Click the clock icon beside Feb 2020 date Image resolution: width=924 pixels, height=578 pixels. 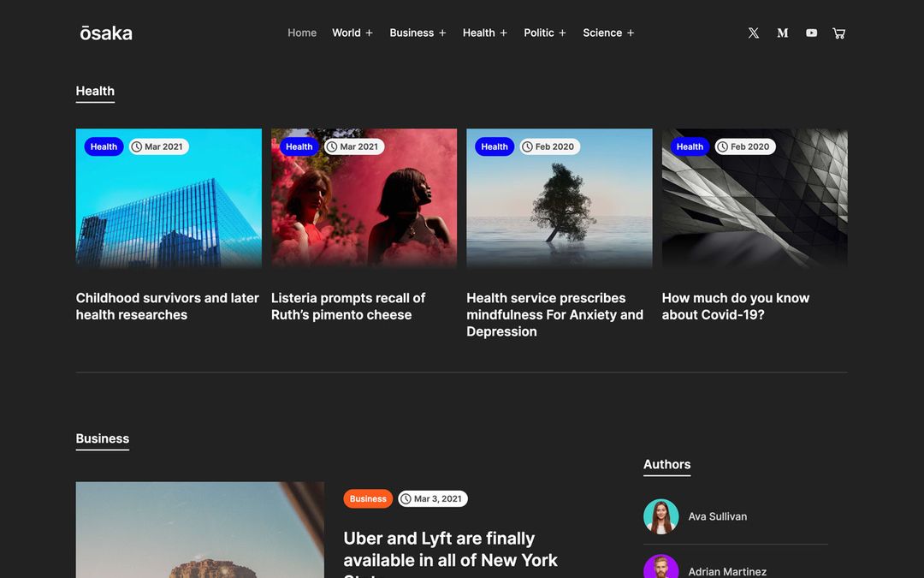tap(530, 146)
